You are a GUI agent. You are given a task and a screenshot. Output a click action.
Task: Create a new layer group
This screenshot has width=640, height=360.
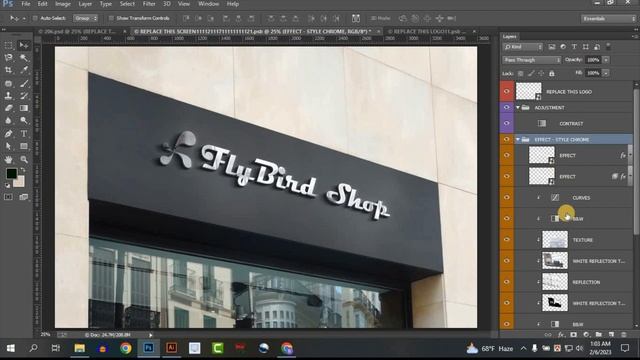click(x=598, y=334)
